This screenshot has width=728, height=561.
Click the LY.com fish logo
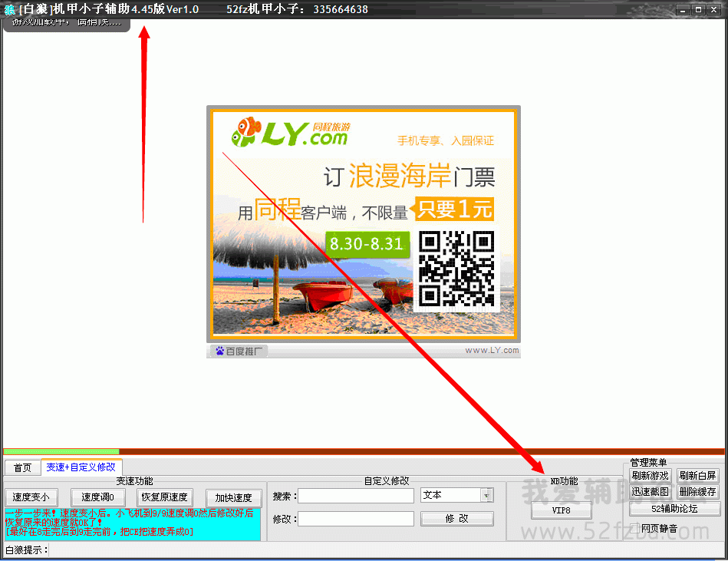[x=248, y=131]
